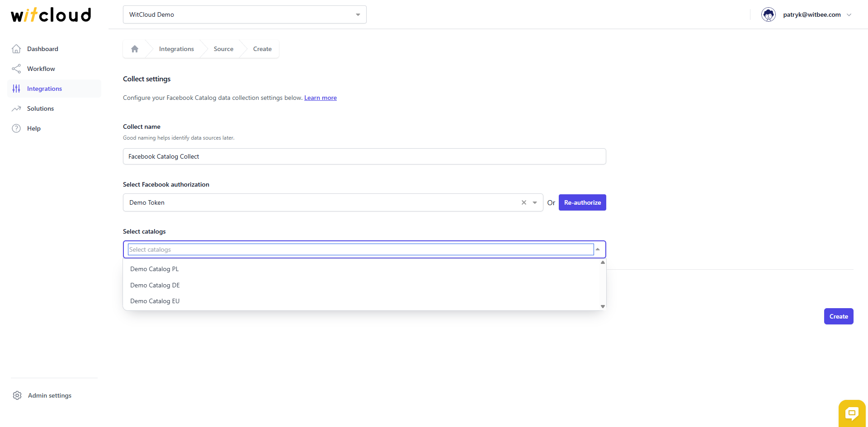Open the yellow chat widget
The height and width of the screenshot is (427, 868).
coord(852,413)
